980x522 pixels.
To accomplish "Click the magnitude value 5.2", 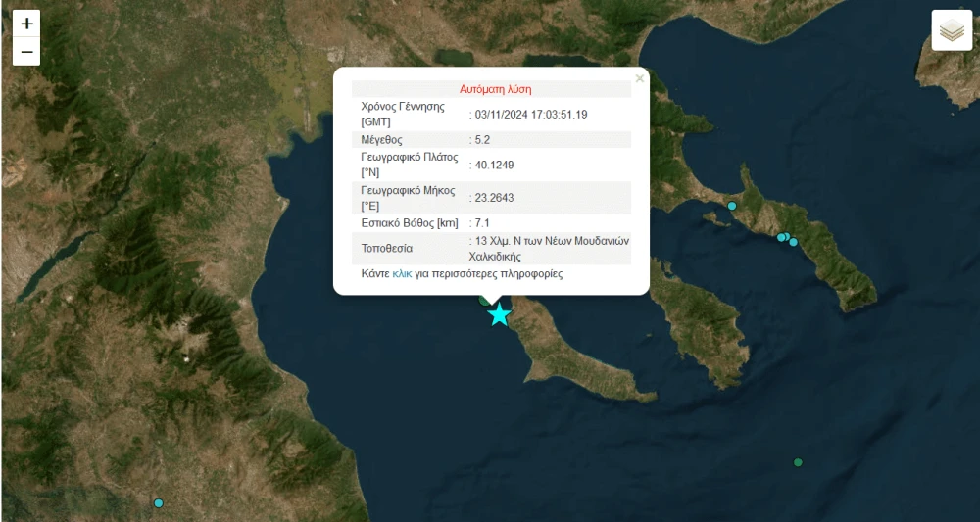I will point(482,140).
